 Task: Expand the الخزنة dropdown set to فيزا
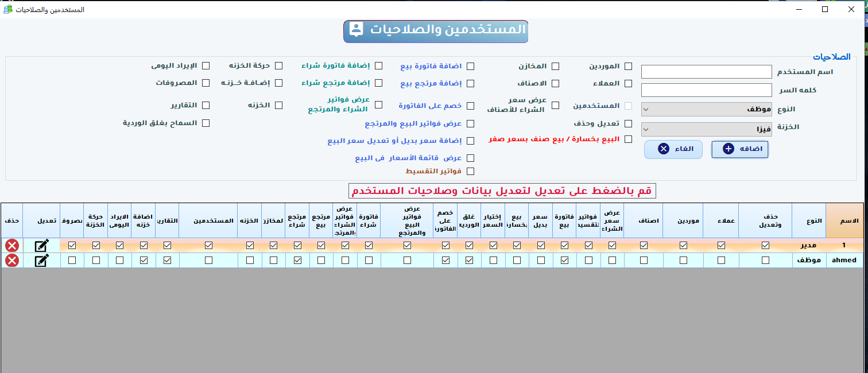coord(706,129)
